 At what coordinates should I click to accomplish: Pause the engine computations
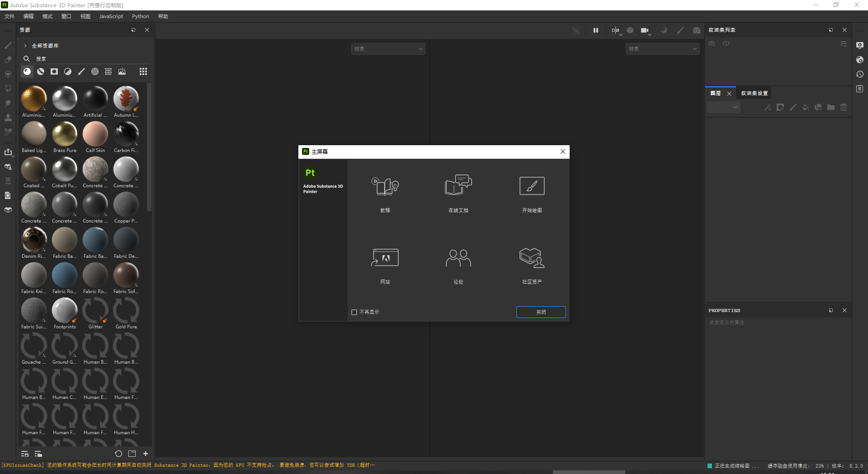coord(595,30)
